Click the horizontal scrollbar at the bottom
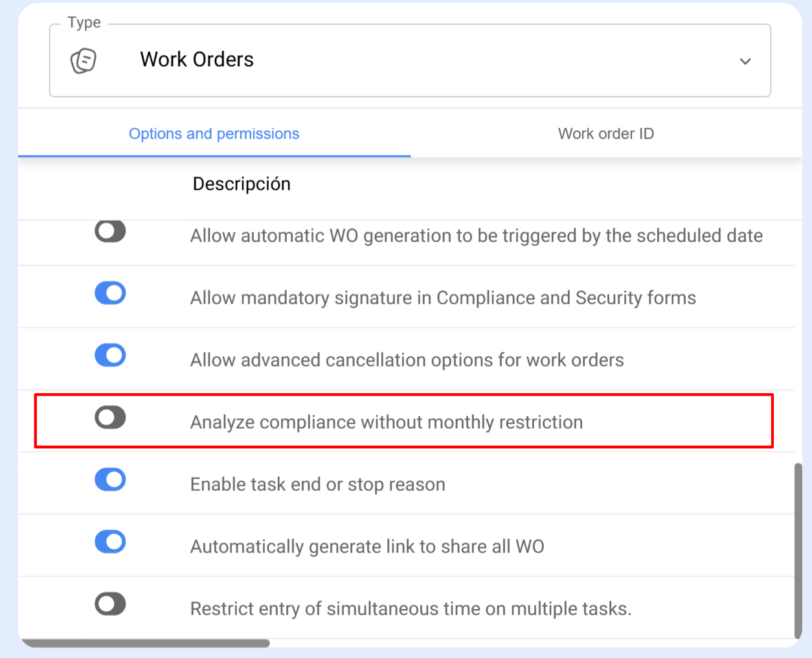This screenshot has height=658, width=812. tap(146, 643)
